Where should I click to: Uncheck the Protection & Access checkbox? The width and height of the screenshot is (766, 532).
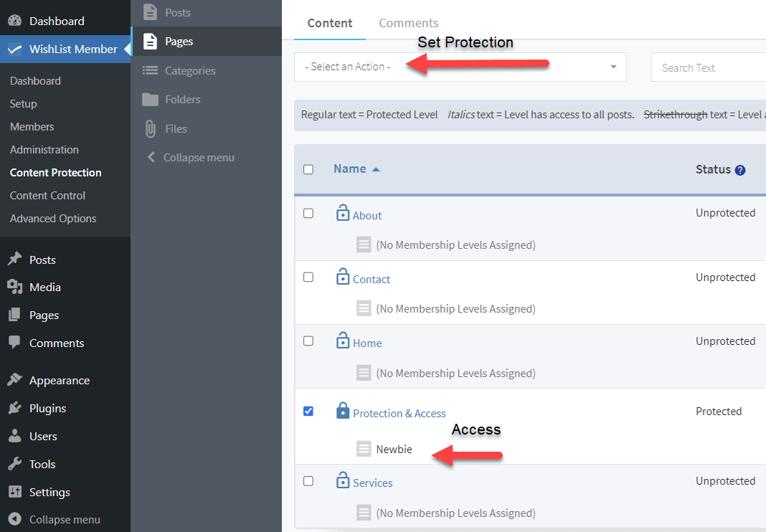[308, 411]
